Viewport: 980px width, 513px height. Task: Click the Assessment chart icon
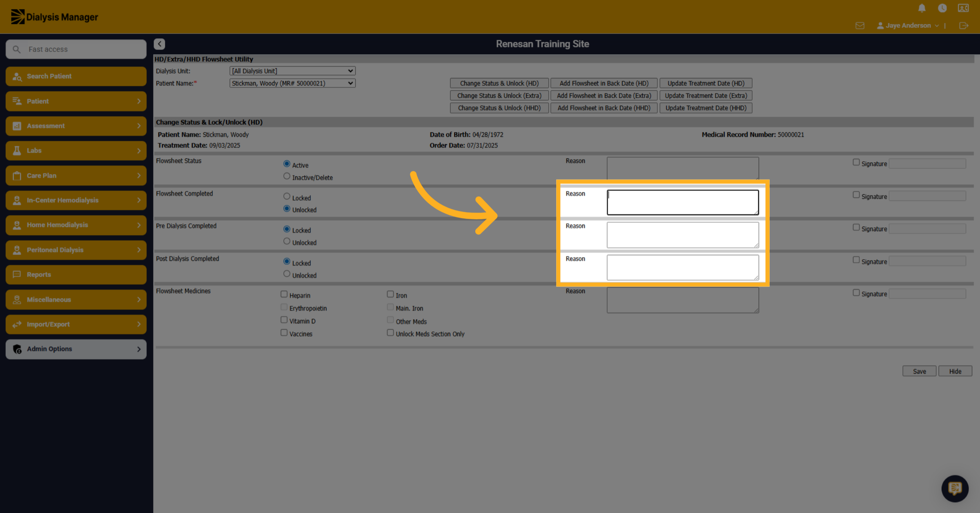point(17,126)
